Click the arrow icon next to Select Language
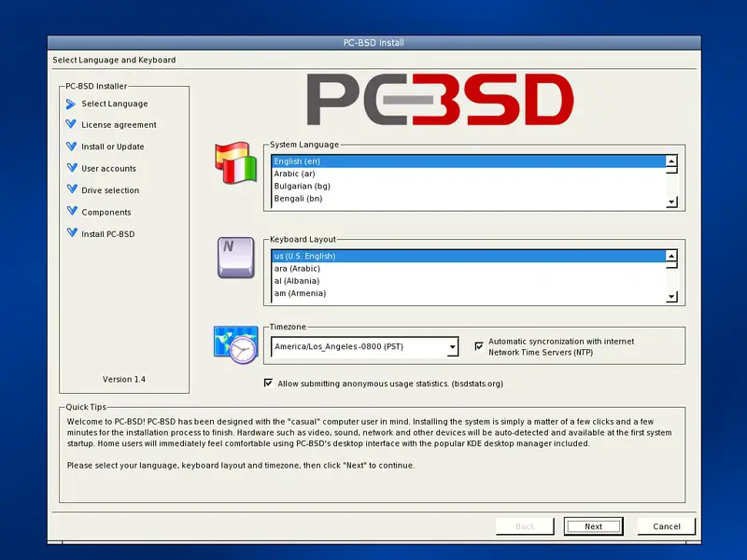This screenshot has width=747, height=560. click(71, 104)
